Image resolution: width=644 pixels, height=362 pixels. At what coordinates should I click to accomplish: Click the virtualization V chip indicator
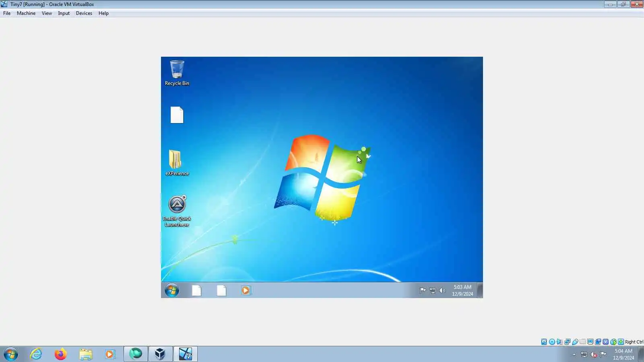(x=605, y=342)
